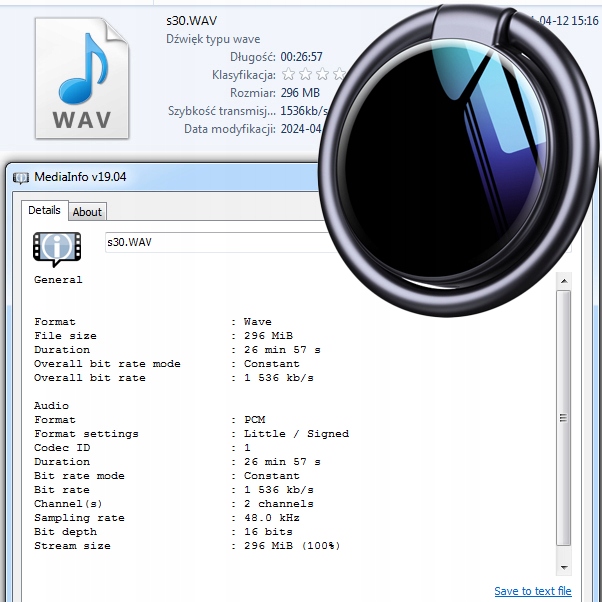Click the Długość value 00:26:57

coord(301,57)
